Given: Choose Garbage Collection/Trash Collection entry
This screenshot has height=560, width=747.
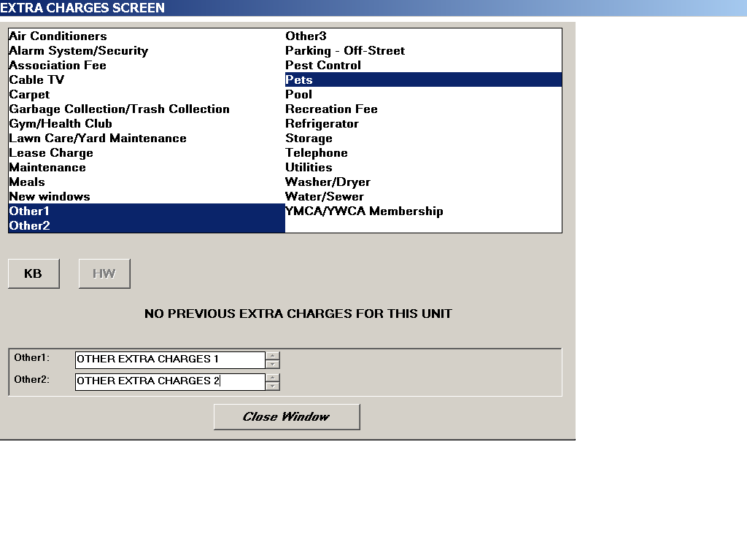Looking at the screenshot, I should [119, 109].
